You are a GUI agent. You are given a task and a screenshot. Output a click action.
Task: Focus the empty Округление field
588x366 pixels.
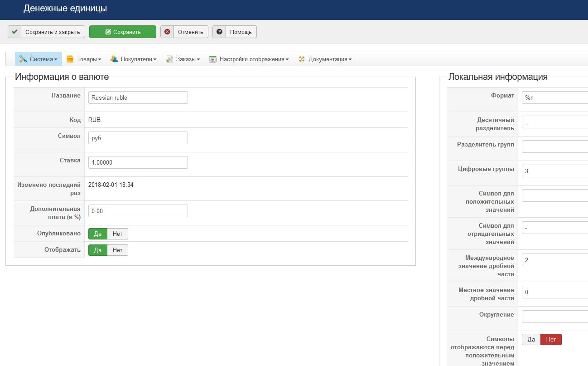[555, 317]
